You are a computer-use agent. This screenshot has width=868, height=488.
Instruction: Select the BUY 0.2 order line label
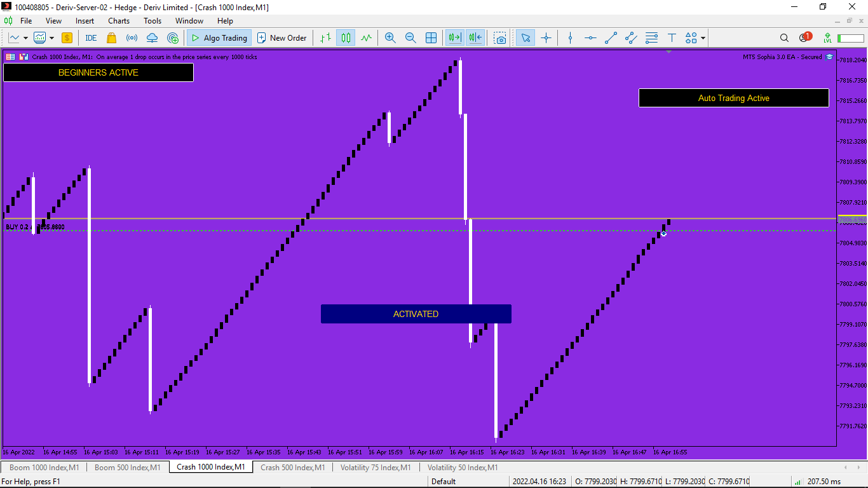(x=35, y=227)
